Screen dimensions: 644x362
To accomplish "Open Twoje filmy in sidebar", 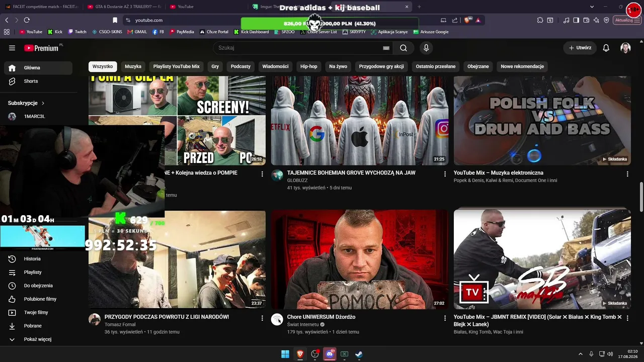I will coord(38,312).
